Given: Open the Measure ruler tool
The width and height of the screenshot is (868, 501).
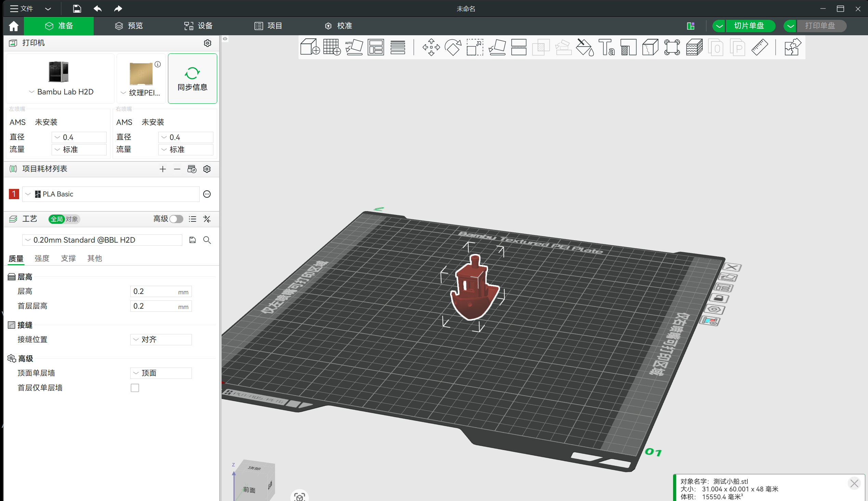Looking at the screenshot, I should tap(759, 47).
